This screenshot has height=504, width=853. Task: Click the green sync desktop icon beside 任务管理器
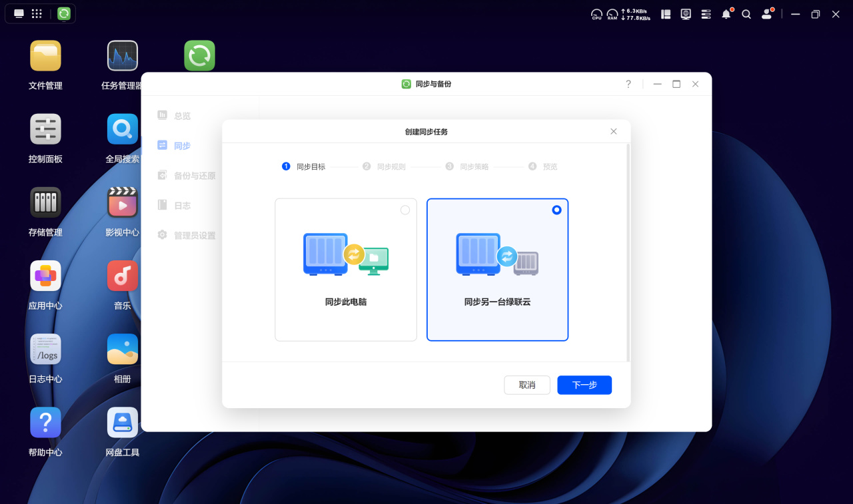[200, 56]
